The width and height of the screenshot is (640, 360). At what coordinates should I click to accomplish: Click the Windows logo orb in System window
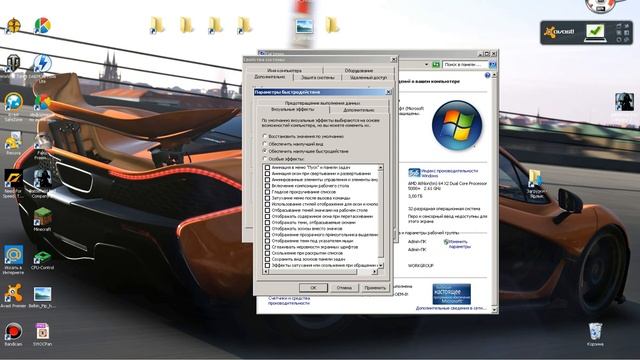point(457,125)
